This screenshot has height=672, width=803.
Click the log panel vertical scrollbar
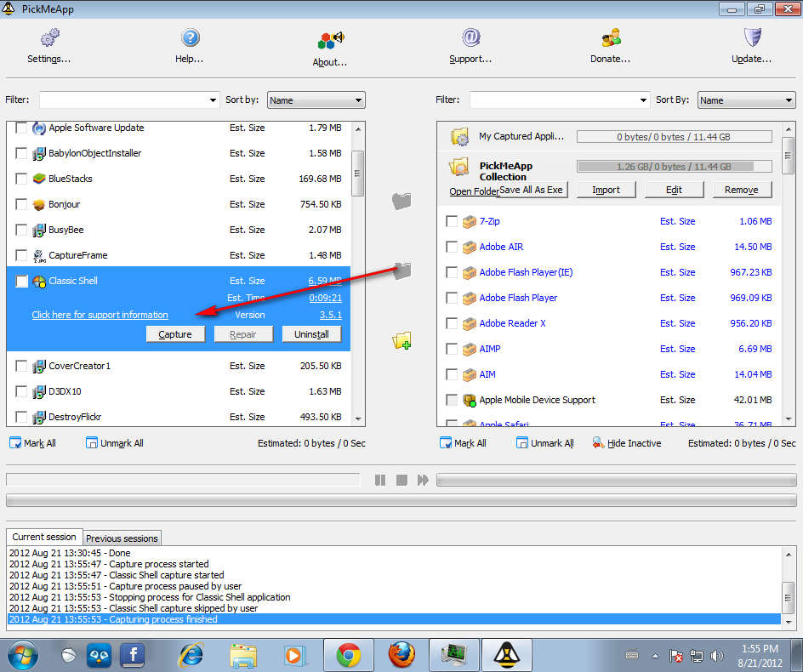789,589
